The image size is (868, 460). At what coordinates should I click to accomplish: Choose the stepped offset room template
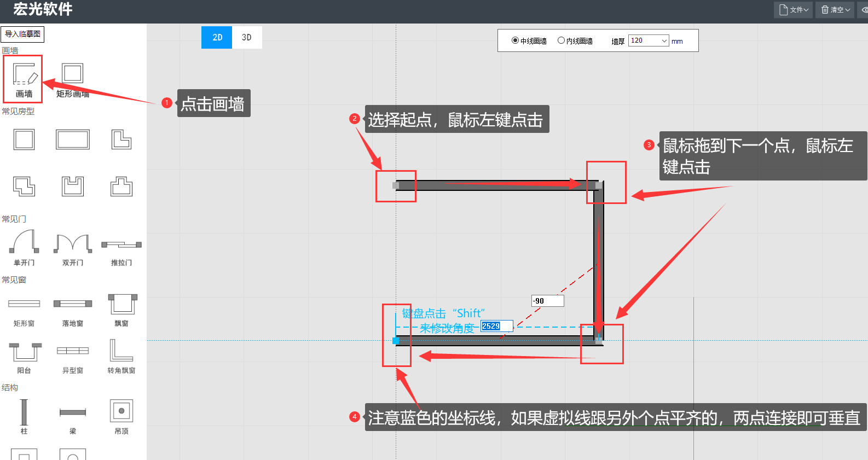click(x=24, y=187)
